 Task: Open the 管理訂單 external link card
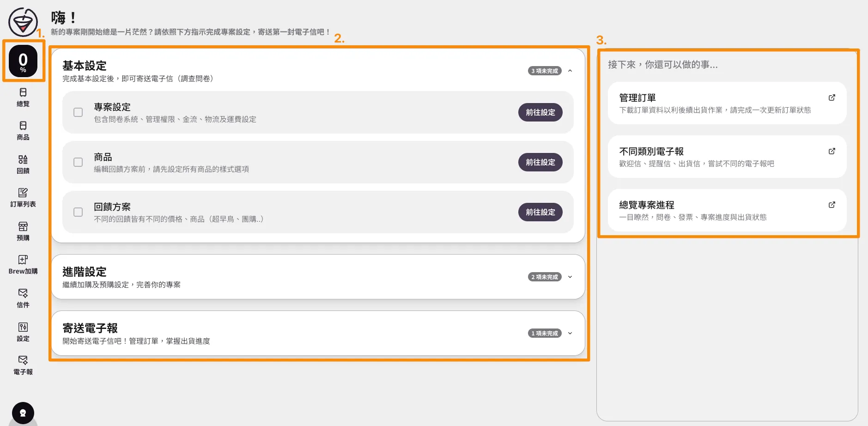point(727,103)
